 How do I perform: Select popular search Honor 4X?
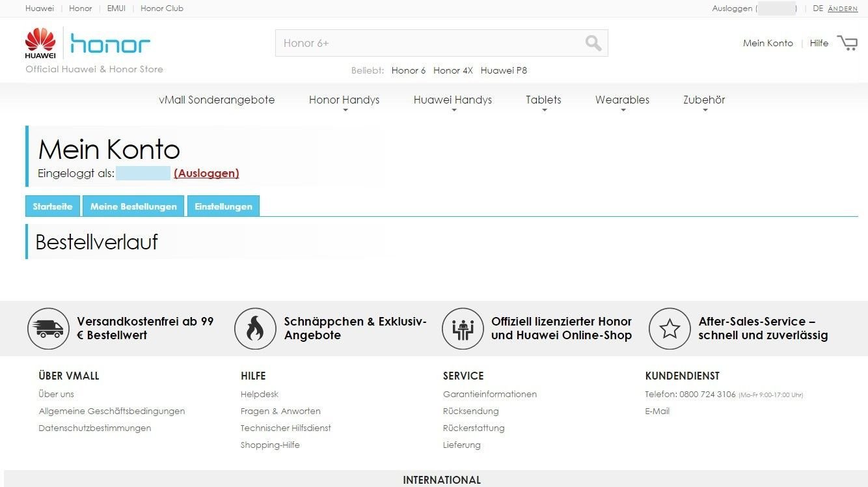[x=453, y=70]
